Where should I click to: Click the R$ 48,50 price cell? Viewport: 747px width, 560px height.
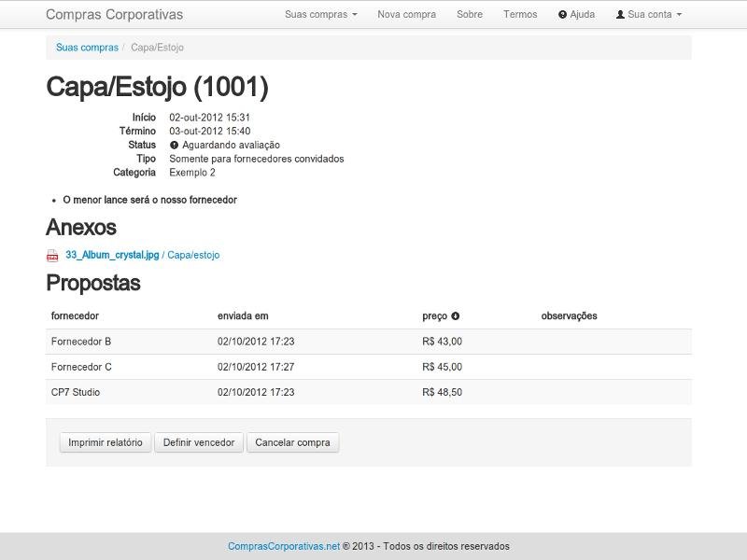click(x=442, y=392)
